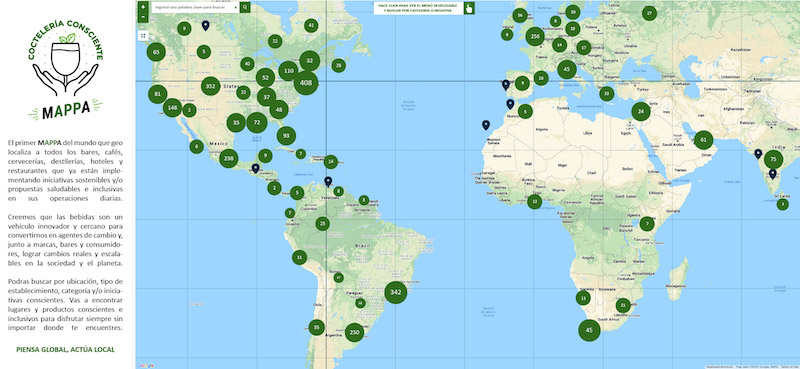Open the 408 cluster on the US East Coast
800x369 pixels.
306,83
